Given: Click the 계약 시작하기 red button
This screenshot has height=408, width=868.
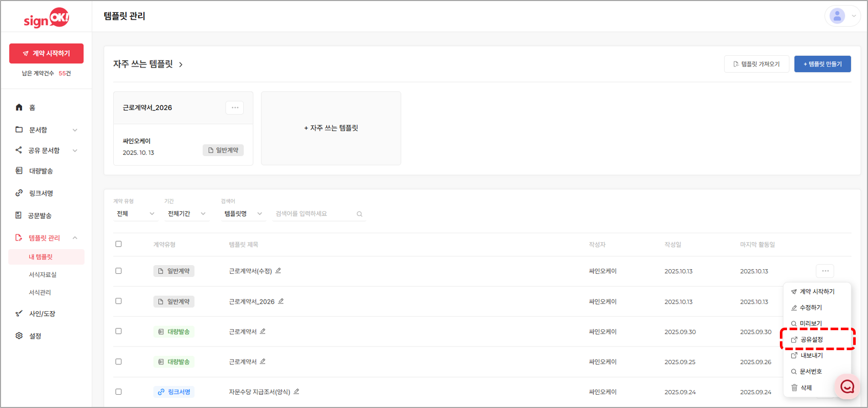Looking at the screenshot, I should [46, 53].
